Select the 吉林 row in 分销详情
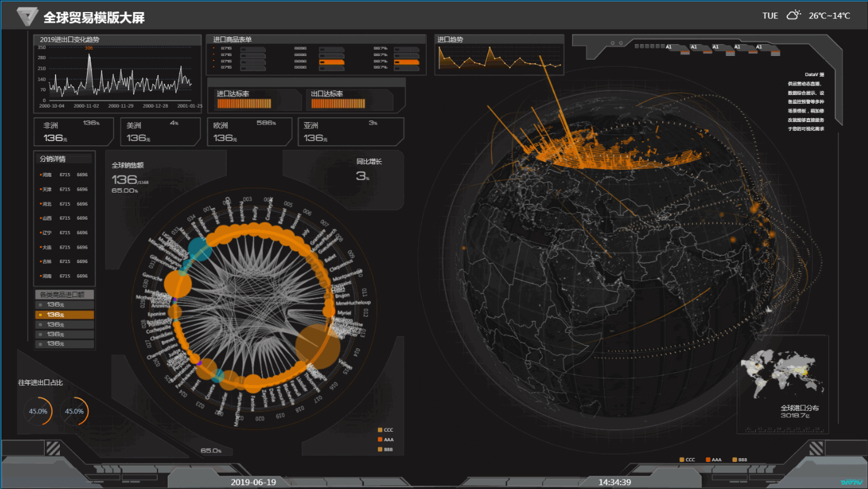868x489 pixels. (x=64, y=261)
